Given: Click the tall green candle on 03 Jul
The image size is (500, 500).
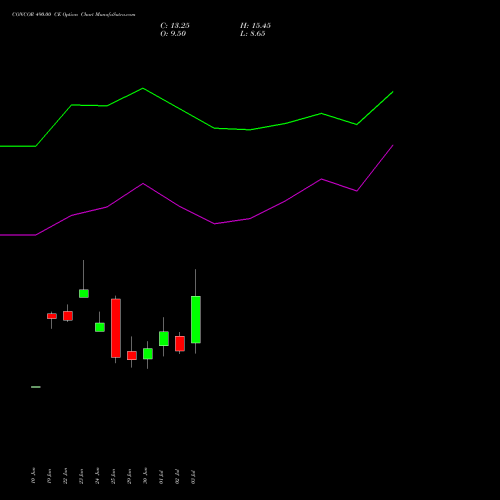Looking at the screenshot, I should 196,319.
